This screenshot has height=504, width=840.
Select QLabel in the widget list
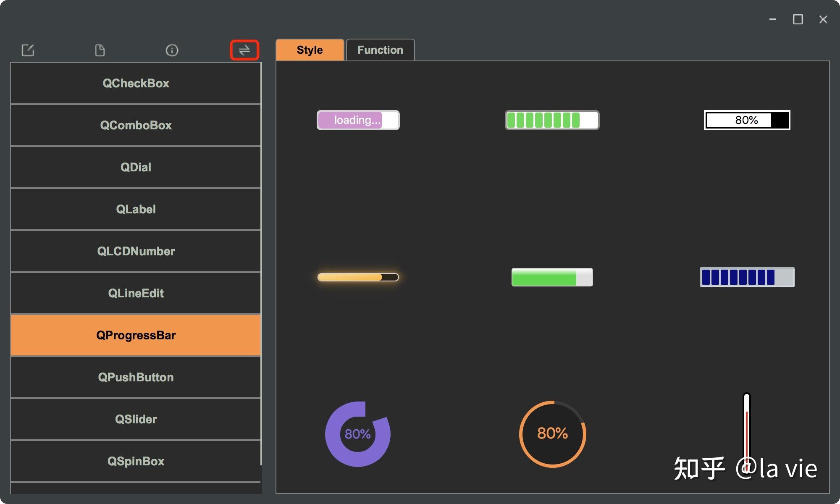coord(135,209)
